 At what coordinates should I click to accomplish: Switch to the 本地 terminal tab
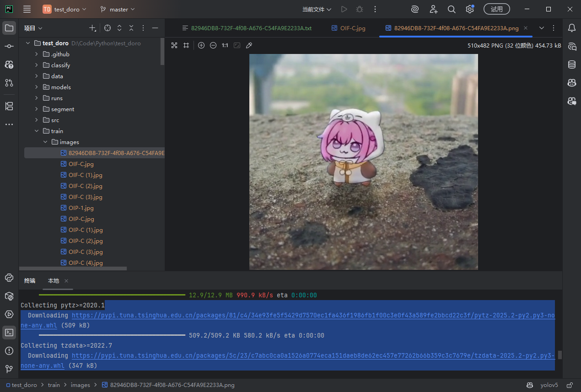pyautogui.click(x=53, y=280)
